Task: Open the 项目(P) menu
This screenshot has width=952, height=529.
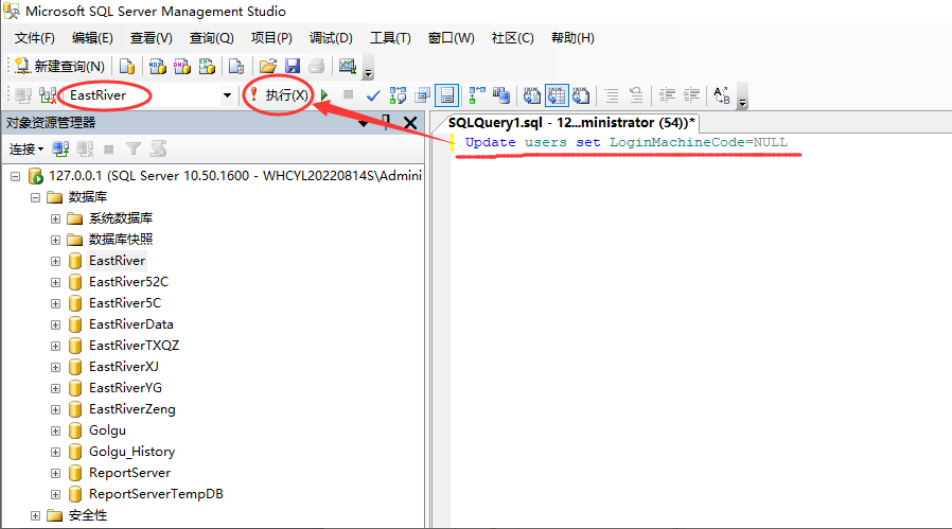Action: click(x=271, y=38)
